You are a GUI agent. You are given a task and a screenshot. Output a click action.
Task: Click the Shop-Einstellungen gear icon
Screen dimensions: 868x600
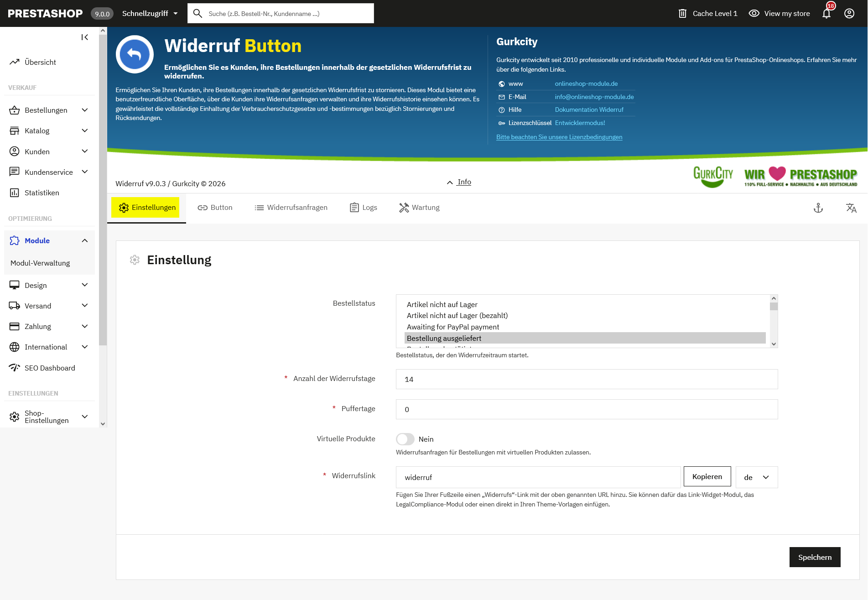pyautogui.click(x=15, y=417)
